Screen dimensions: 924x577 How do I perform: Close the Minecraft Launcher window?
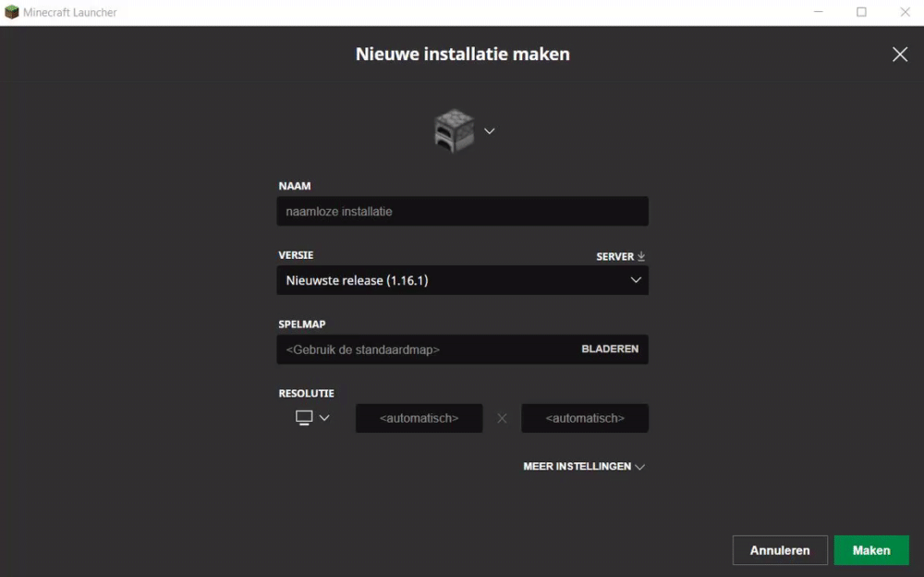point(906,12)
